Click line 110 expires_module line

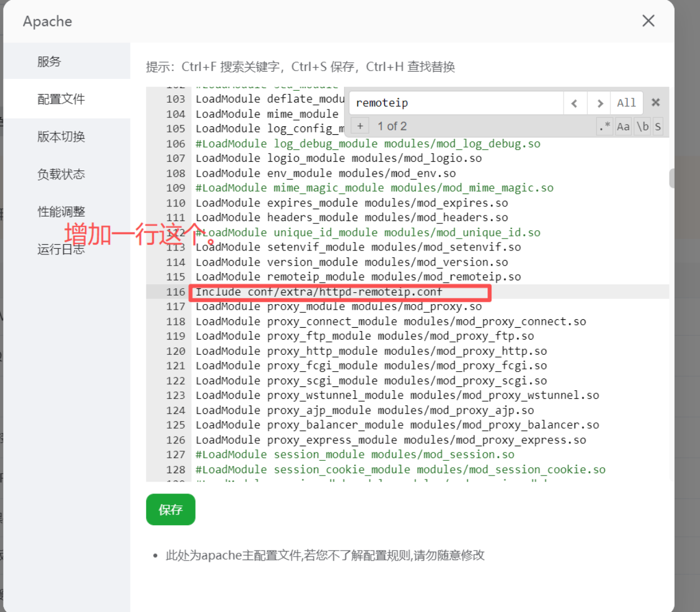click(x=352, y=203)
